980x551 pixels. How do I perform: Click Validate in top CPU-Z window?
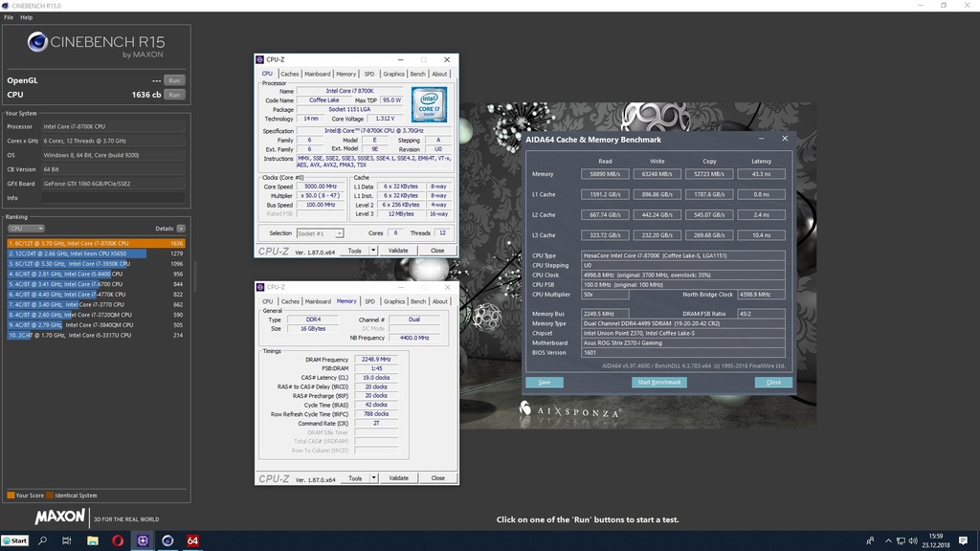398,251
